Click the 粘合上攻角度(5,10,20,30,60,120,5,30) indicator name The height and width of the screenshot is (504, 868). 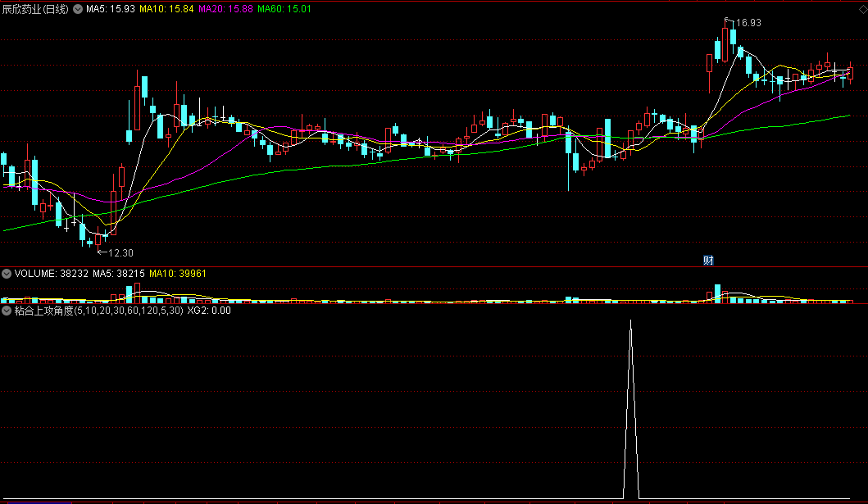[x=98, y=311]
